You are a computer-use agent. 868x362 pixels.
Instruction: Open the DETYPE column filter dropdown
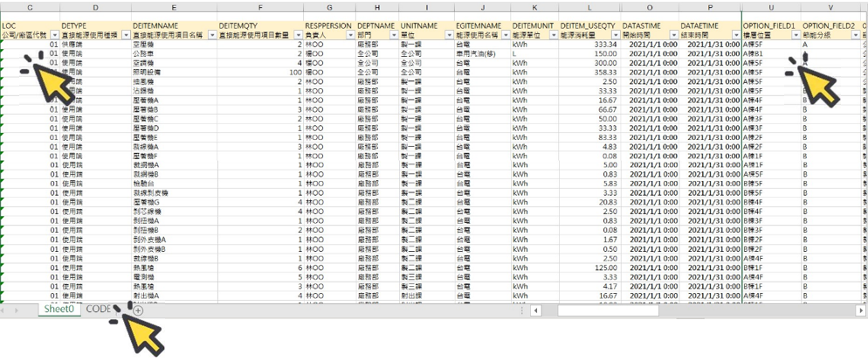tap(125, 35)
